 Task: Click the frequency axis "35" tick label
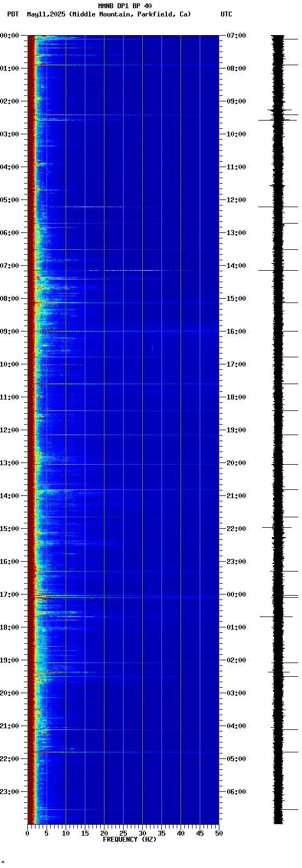point(161,833)
